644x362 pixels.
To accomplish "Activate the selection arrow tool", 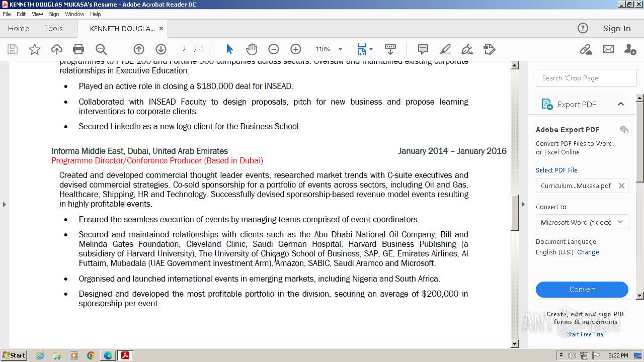I will [229, 49].
